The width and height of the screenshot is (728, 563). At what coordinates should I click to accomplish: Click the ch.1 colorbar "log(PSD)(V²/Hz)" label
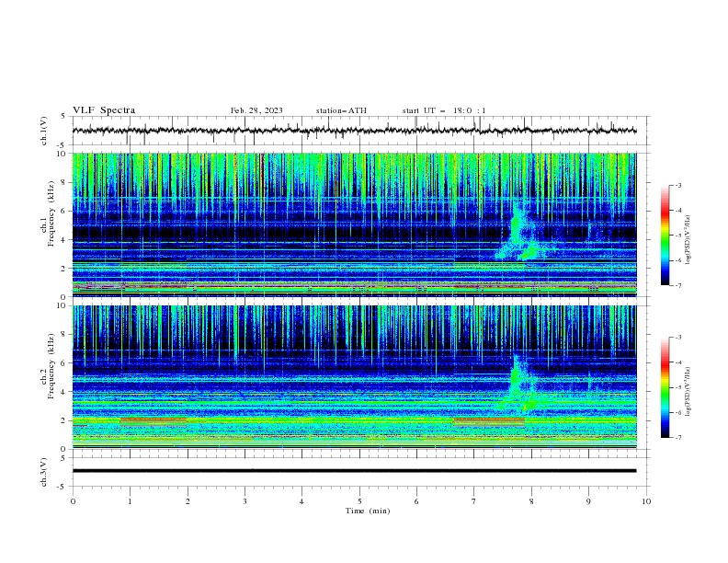pyautogui.click(x=688, y=240)
